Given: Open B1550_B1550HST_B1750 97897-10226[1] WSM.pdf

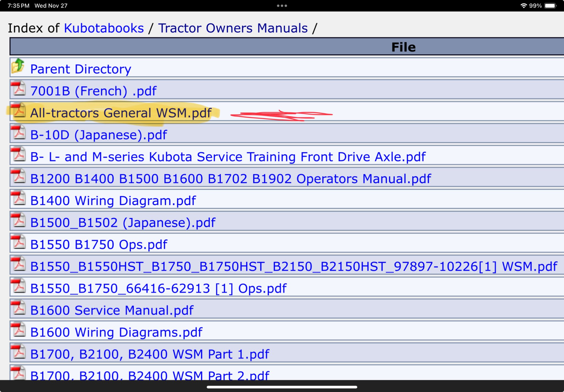Looking at the screenshot, I should point(294,266).
